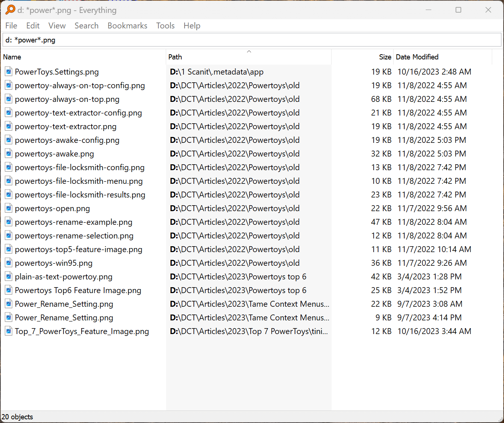Click the icon beside powertoys-win95.png
The width and height of the screenshot is (504, 423).
tap(8, 263)
